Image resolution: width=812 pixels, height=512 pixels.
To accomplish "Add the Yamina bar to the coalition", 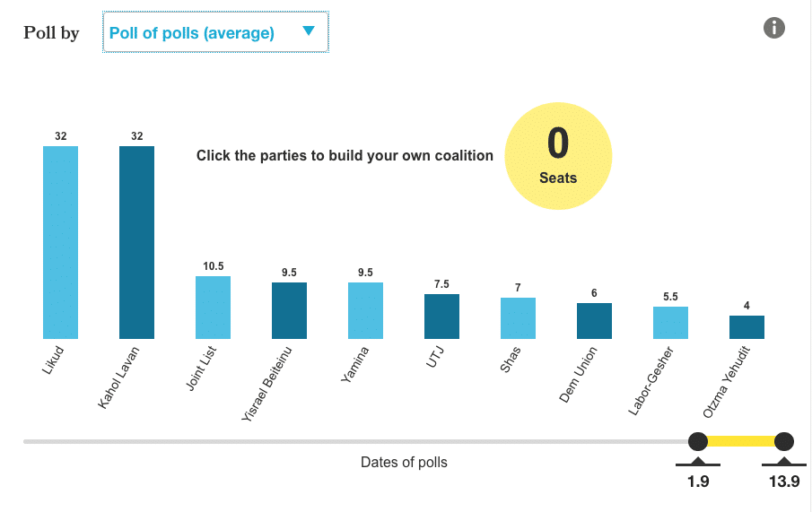I will tap(366, 311).
